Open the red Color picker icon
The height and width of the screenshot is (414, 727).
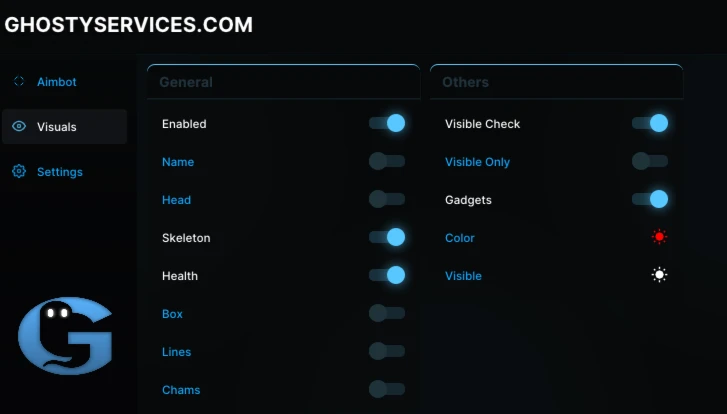pos(659,237)
